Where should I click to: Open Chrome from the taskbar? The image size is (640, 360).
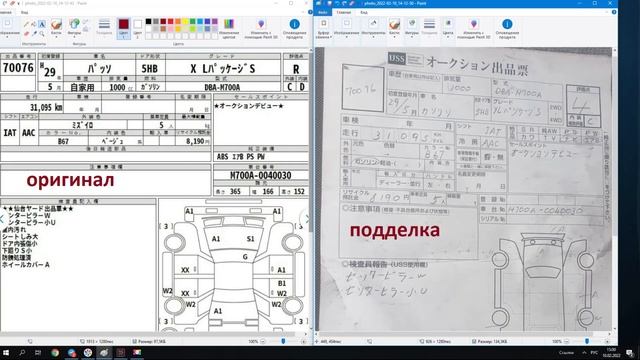(55, 353)
